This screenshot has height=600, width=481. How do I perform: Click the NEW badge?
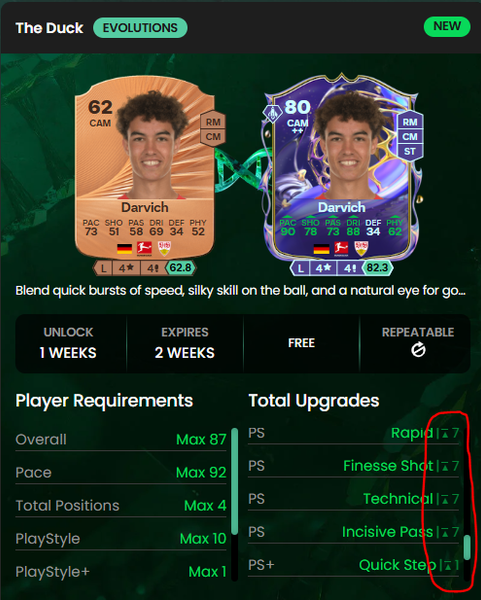point(447,26)
